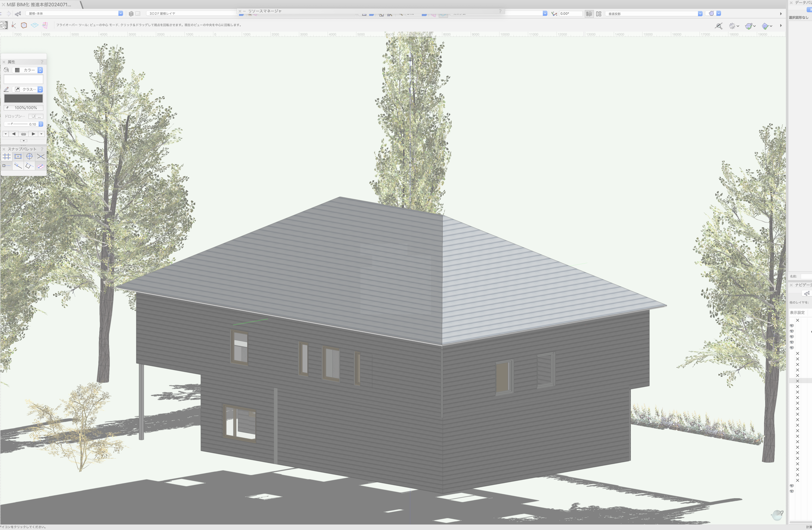Toggle snap to object in Snap palette
The width and height of the screenshot is (812, 530).
18,156
